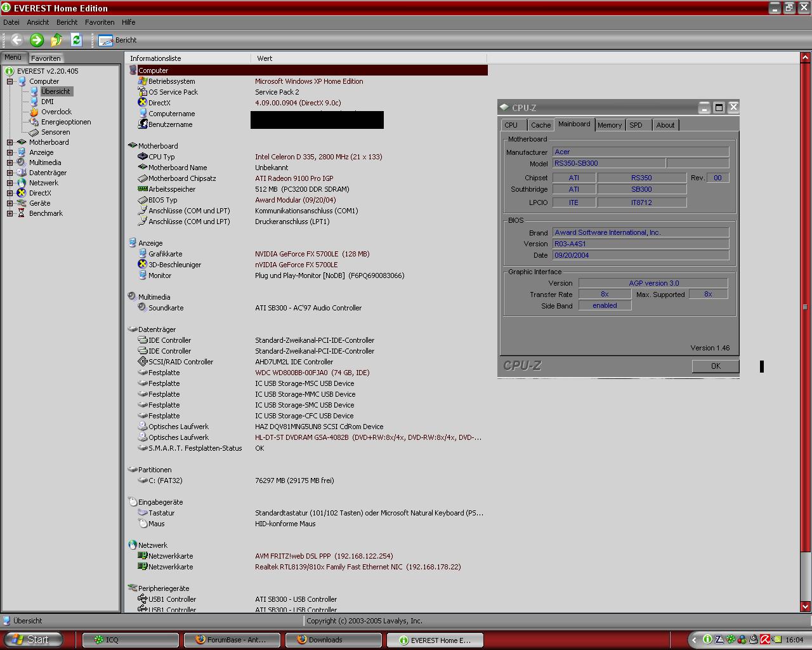The height and width of the screenshot is (650, 812).
Task: Open the Microsoft Windows XP Home Edition link
Action: tap(309, 81)
